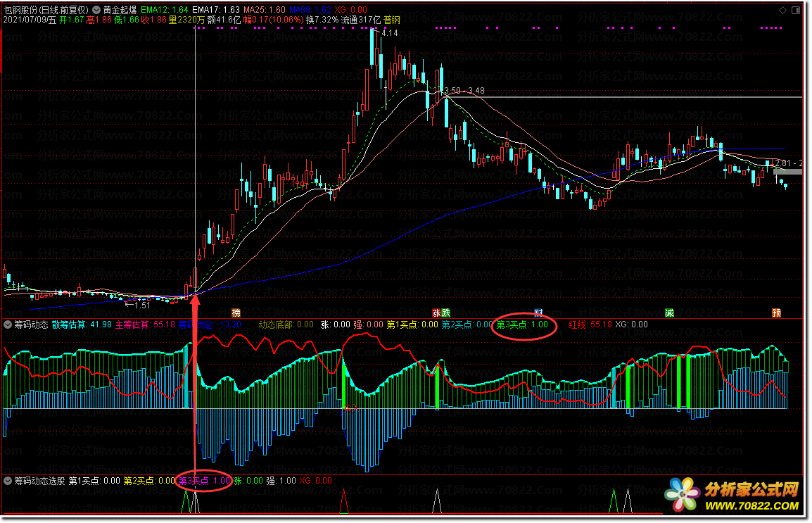Click the 高1.86 high price value
Screen dimensions: 812x523
click(x=99, y=20)
